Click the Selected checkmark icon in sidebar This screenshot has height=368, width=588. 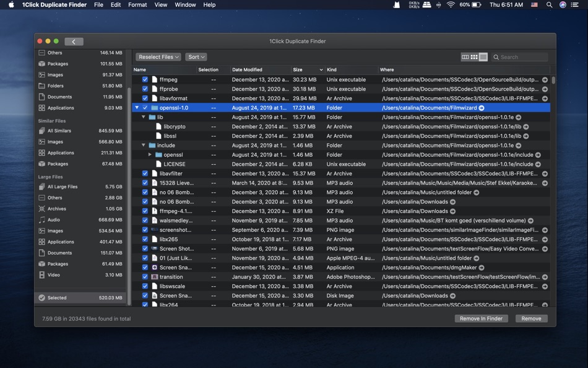point(41,298)
